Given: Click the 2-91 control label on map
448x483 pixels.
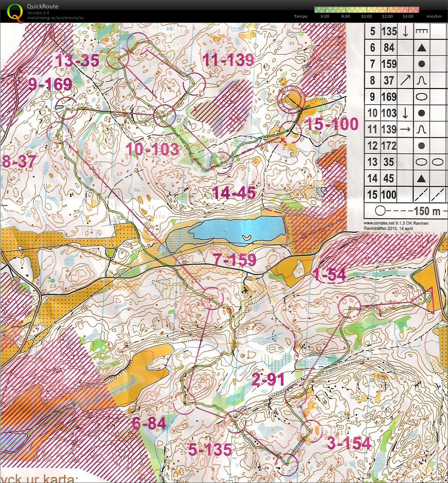Looking at the screenshot, I should (268, 380).
